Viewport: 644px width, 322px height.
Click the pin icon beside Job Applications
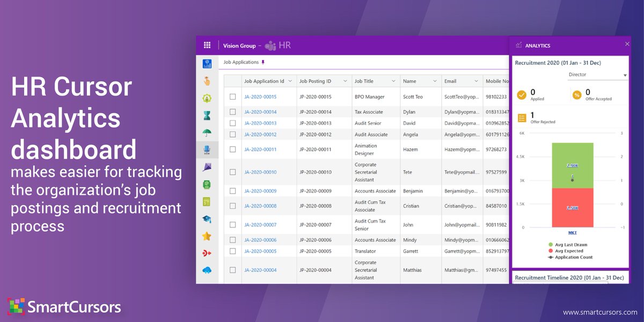[263, 63]
